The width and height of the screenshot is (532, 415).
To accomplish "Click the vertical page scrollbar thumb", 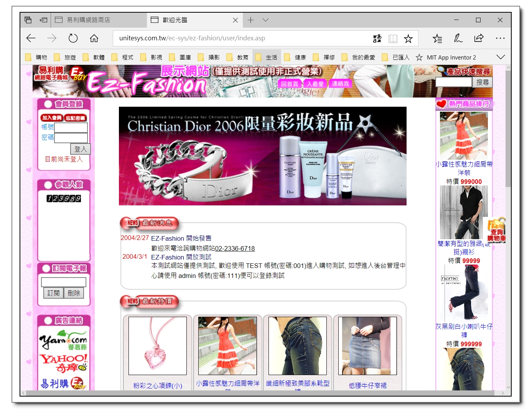I will [x=508, y=129].
